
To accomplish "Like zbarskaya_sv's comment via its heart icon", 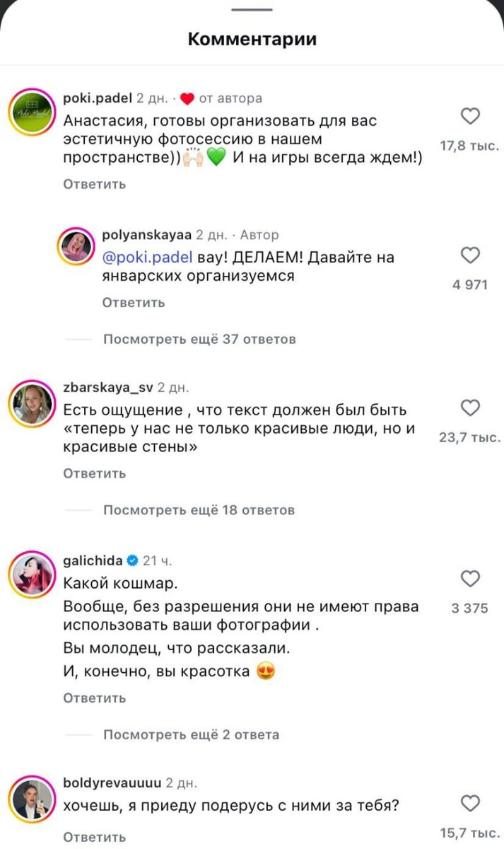I will (471, 407).
